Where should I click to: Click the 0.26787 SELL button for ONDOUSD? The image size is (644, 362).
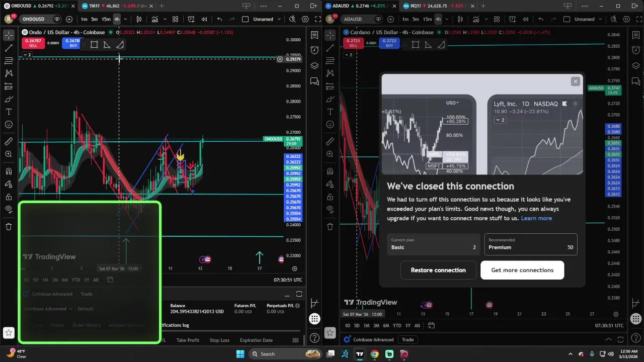click(x=33, y=43)
